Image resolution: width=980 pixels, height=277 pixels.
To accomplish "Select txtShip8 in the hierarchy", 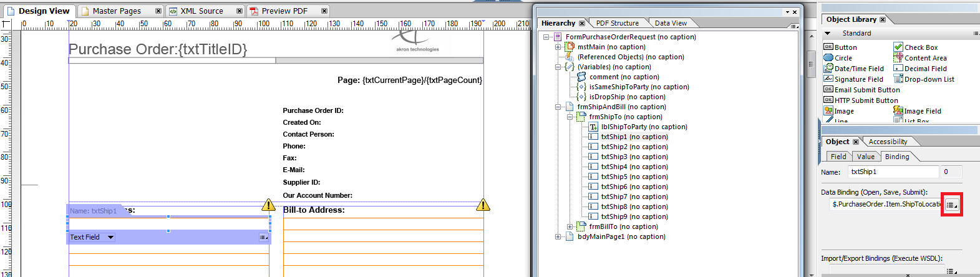I will 634,207.
